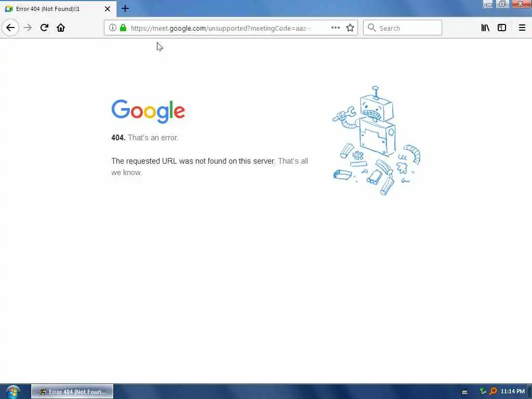This screenshot has height=399, width=532.
Task: Focus the Search input box
Action: 403,28
